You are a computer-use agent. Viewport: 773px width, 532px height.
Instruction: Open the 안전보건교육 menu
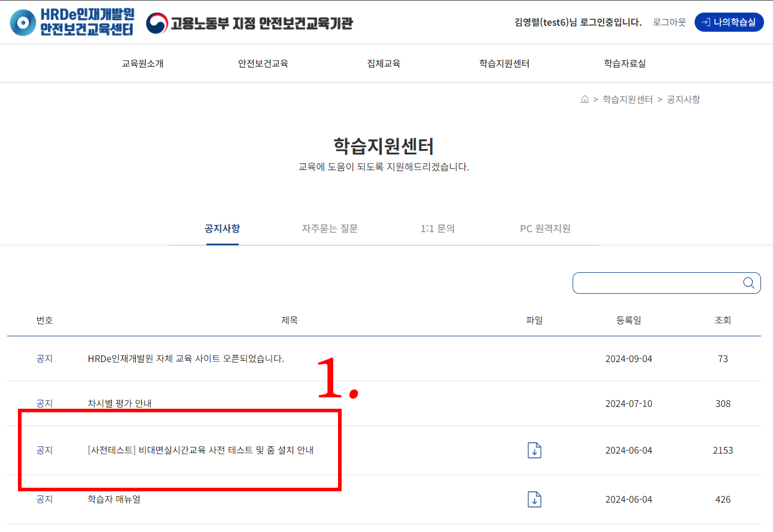(263, 63)
